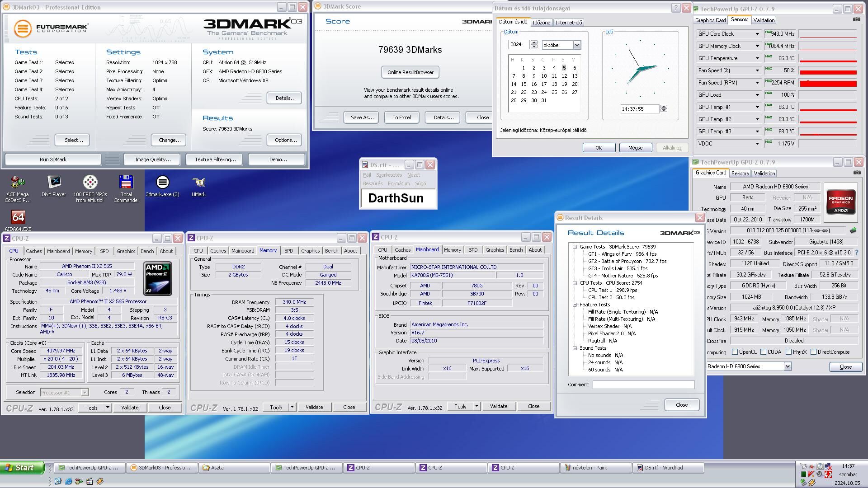Click Mégse button in date dialog
The height and width of the screenshot is (488, 868).
coord(635,148)
